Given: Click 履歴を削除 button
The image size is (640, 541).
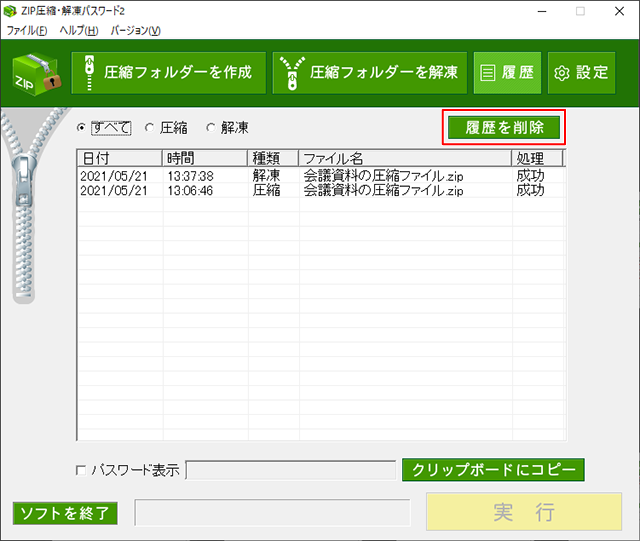Looking at the screenshot, I should [x=504, y=127].
